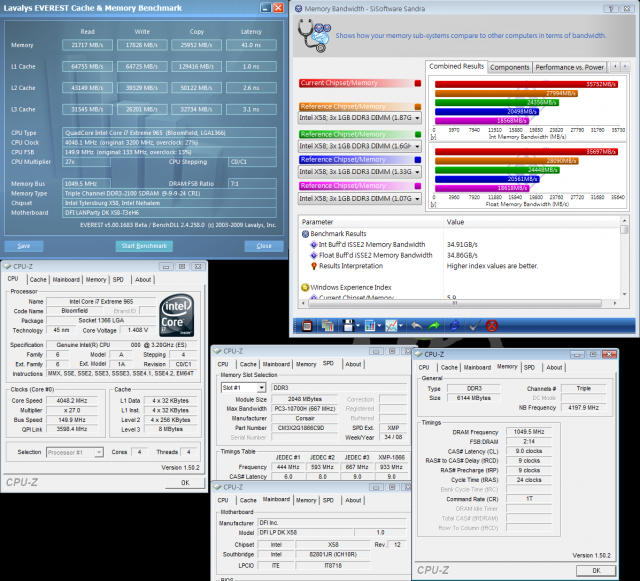Click the NB Frequency 4197.9 MHz field
Image resolution: width=640 pixels, height=581 pixels.
point(583,407)
